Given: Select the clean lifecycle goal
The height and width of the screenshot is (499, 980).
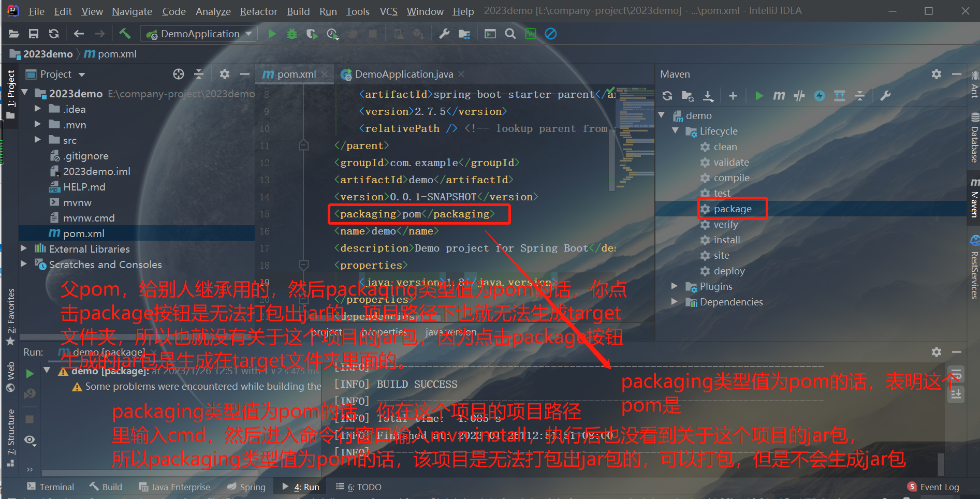Looking at the screenshot, I should click(725, 147).
